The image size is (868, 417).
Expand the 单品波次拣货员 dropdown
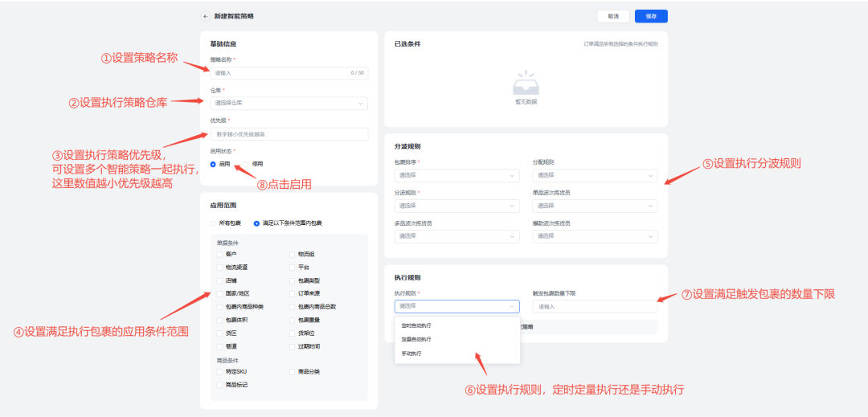tap(594, 206)
